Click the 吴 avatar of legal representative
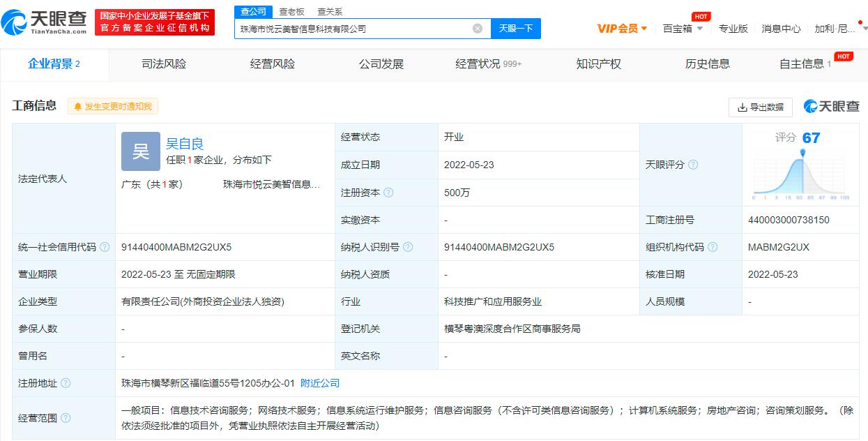The height and width of the screenshot is (441, 868). 141,151
